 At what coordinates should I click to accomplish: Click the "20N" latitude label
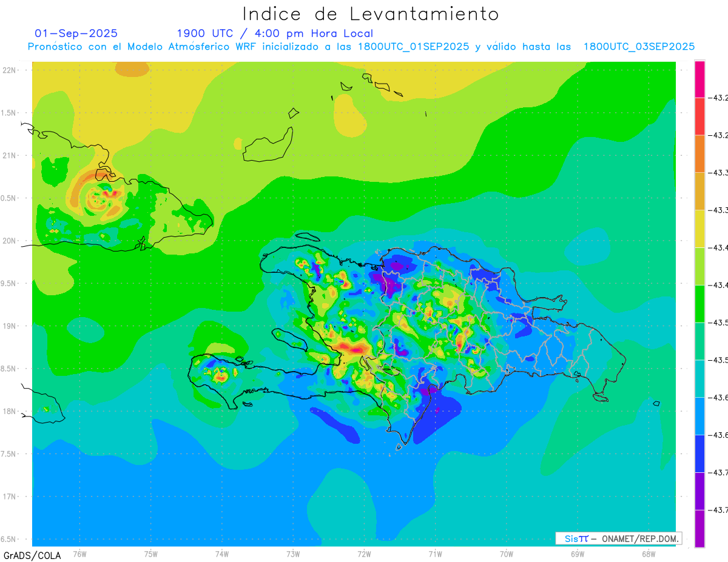9,241
